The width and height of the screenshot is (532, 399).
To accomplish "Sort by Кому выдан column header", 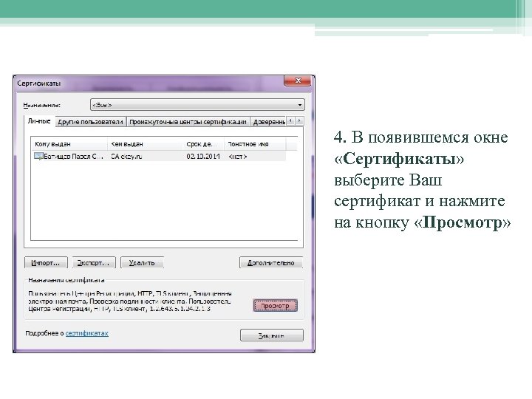I will (69, 144).
